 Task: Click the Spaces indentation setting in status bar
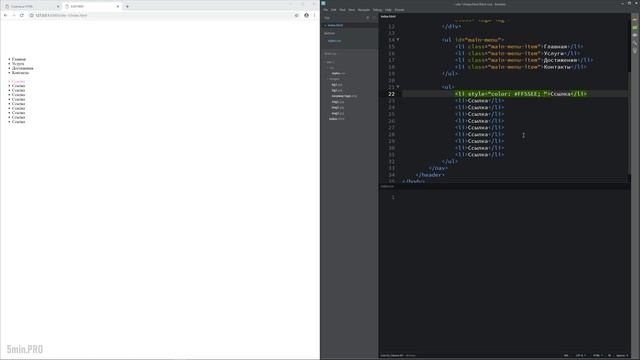(622, 356)
